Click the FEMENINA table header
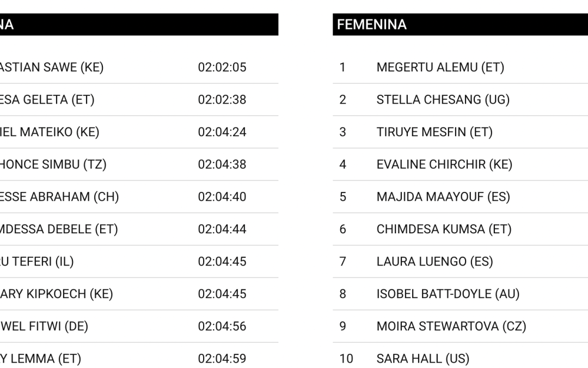Screen dimensions: 588x368 coord(372,25)
